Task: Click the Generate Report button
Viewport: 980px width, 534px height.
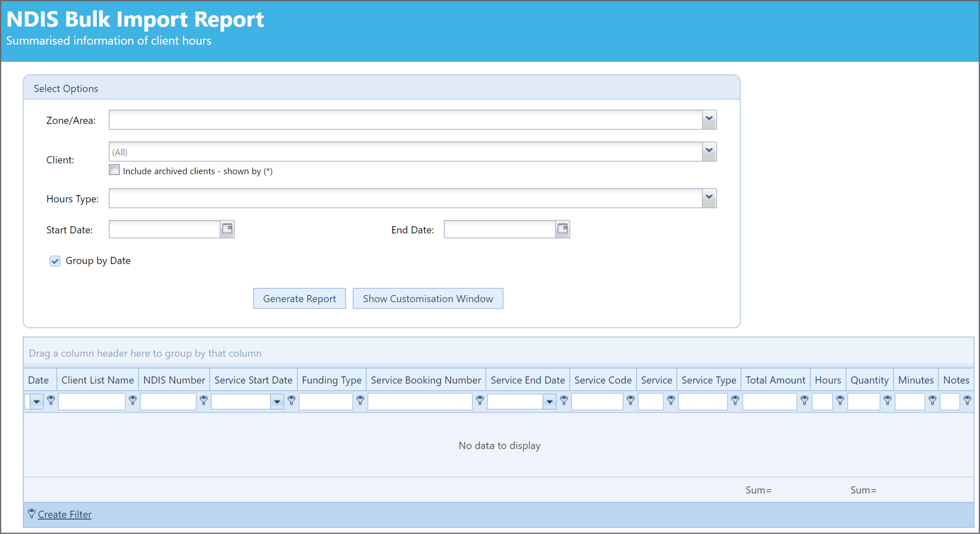Action: 300,298
